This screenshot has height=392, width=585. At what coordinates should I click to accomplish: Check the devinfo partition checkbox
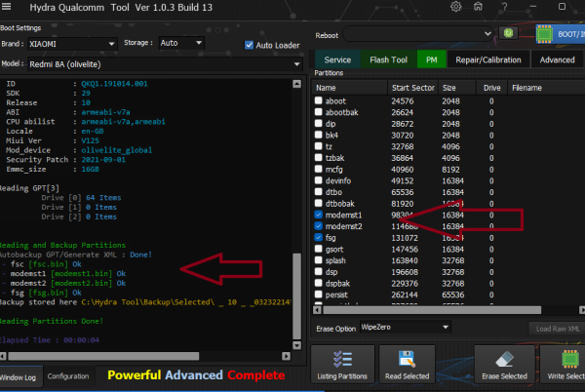click(318, 180)
